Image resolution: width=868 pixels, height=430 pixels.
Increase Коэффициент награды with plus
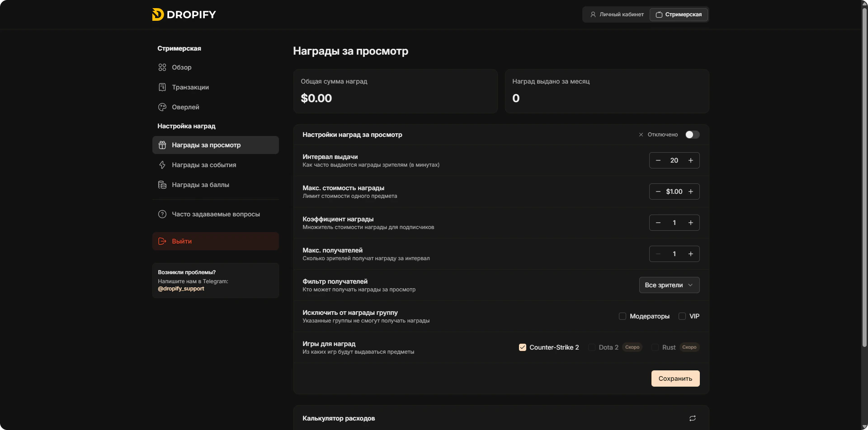691,223
